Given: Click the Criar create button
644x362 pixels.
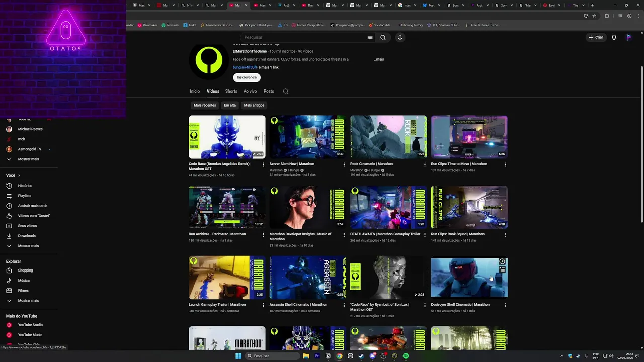Looking at the screenshot, I should [595, 37].
